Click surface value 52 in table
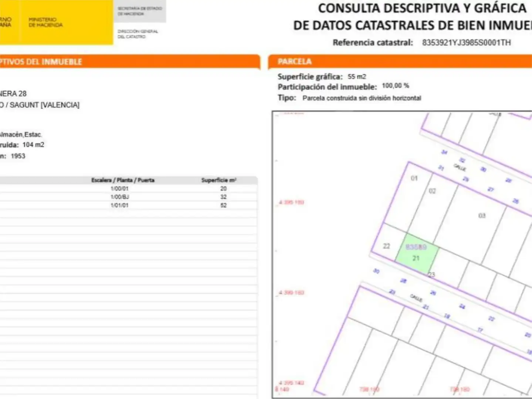This screenshot has width=532, height=399. coord(223,205)
